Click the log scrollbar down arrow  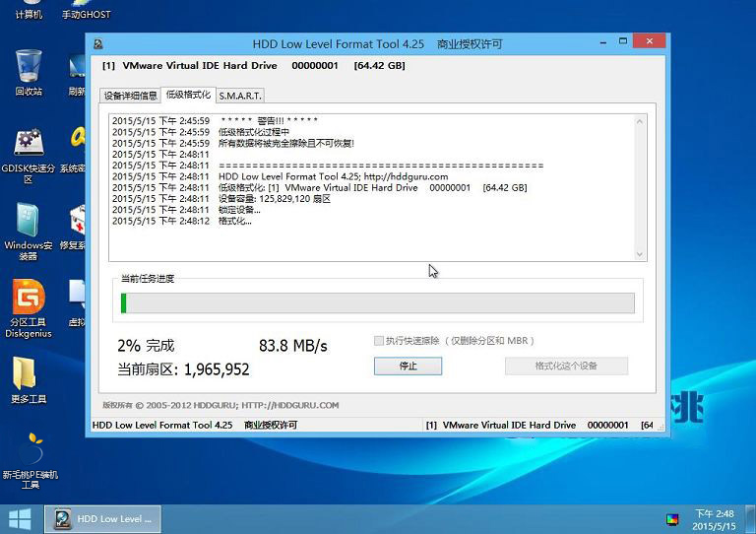pos(639,254)
